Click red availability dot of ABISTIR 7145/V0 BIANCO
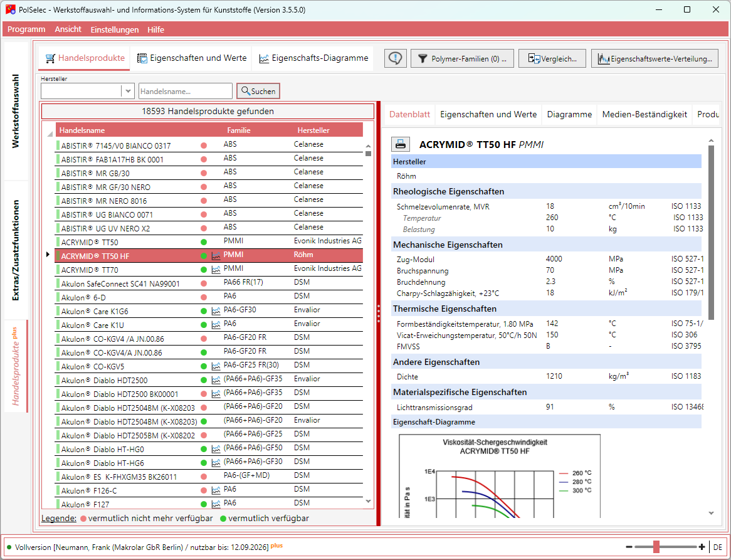 204,145
